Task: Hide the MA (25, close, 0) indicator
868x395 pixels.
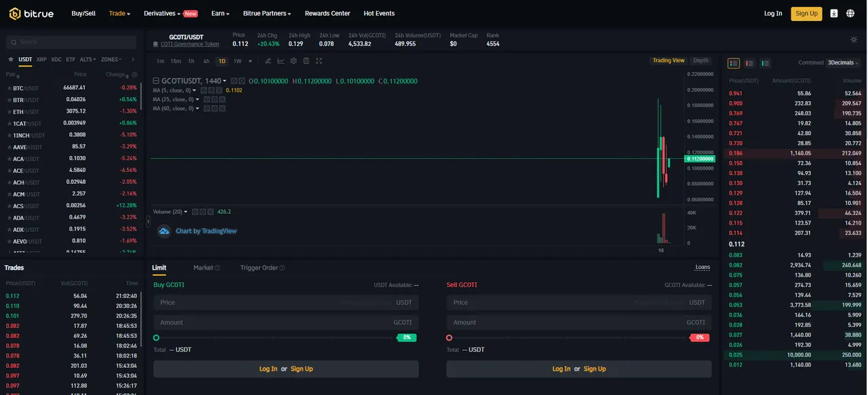Action: (207, 99)
